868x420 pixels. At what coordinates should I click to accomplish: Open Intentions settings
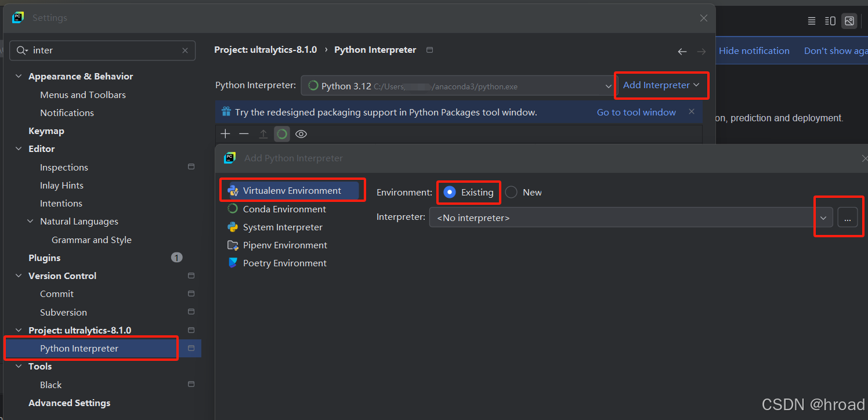coord(61,203)
